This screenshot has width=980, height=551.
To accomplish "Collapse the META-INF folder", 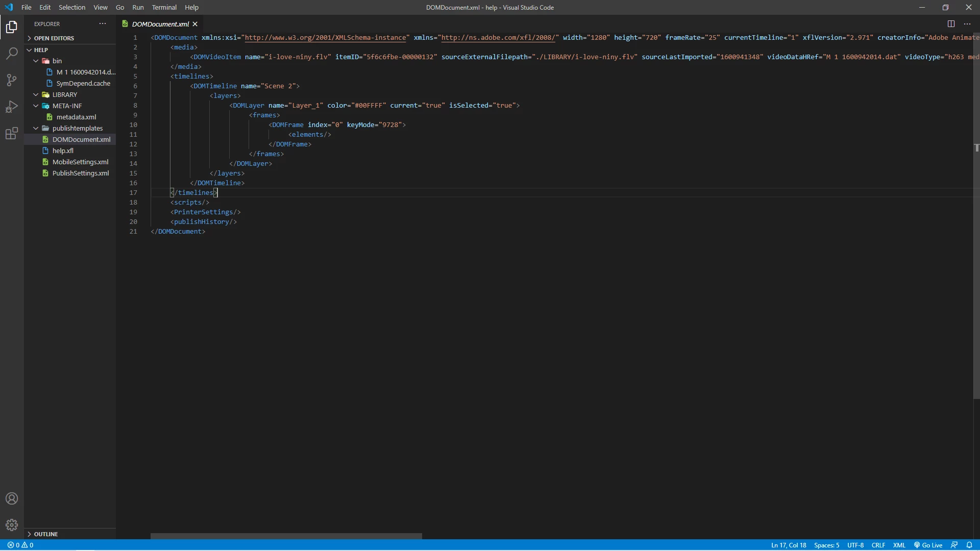I will [36, 106].
